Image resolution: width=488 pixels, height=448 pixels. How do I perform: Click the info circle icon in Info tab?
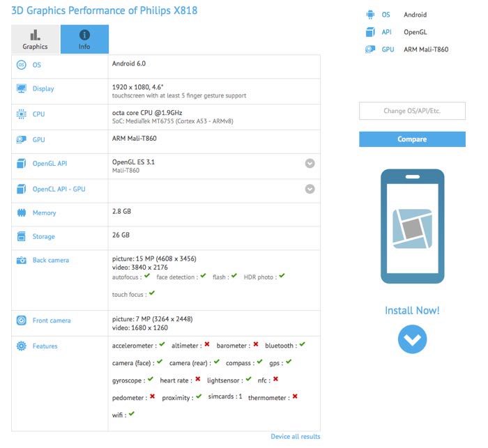[x=84, y=35]
